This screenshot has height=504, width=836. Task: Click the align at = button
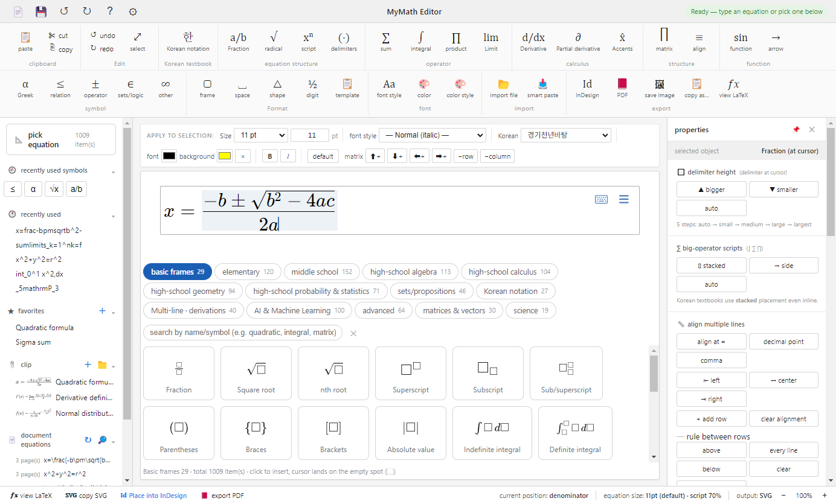point(711,342)
